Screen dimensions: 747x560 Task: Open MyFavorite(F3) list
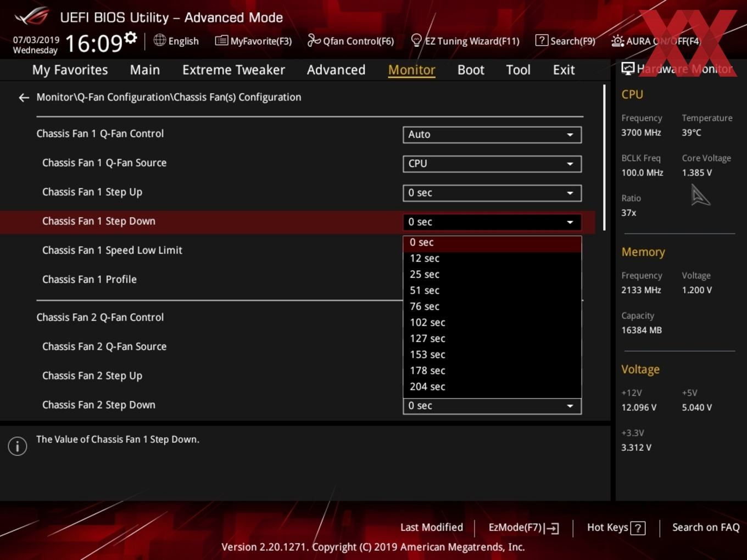pos(253,41)
